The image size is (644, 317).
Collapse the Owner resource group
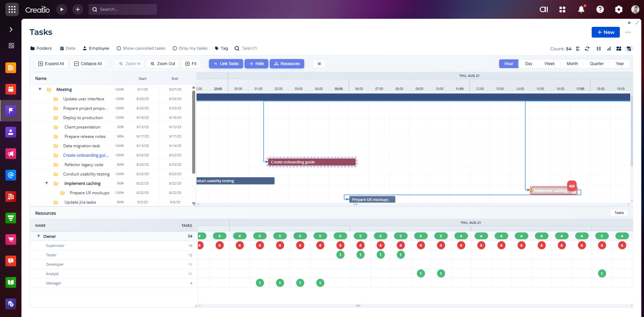tap(39, 236)
